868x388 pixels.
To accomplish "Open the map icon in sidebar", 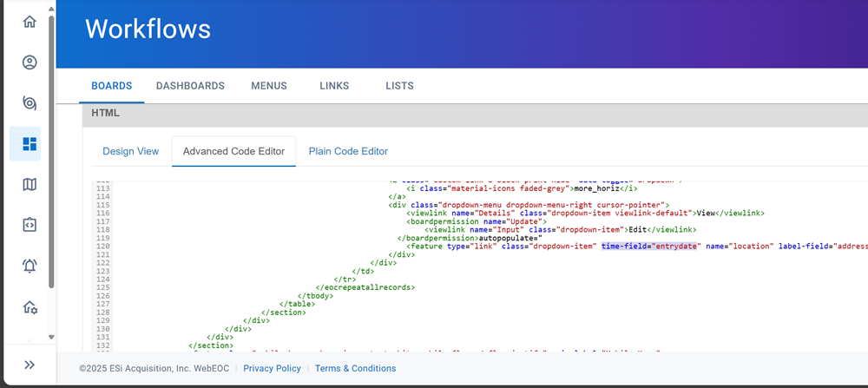I will point(30,184).
